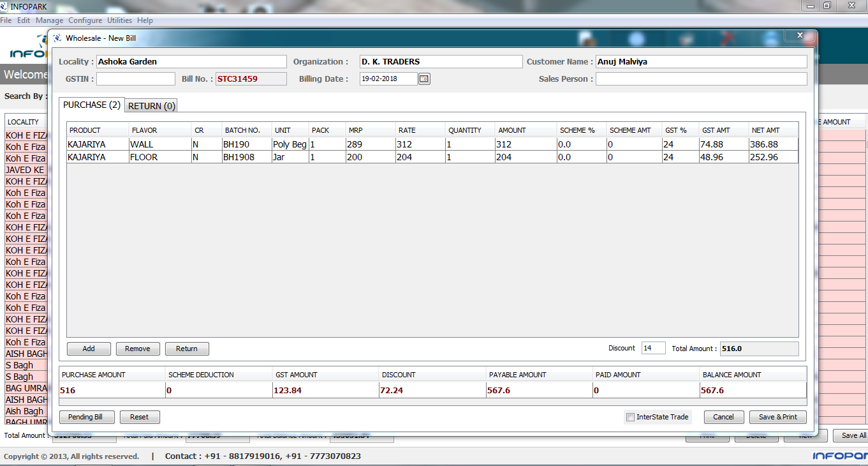The width and height of the screenshot is (868, 466).
Task: Click the Organization field D. K. TRADERS
Action: click(441, 62)
